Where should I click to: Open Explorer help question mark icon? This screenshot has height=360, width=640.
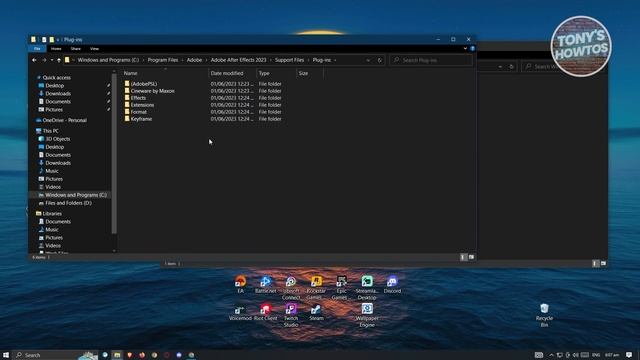click(472, 48)
